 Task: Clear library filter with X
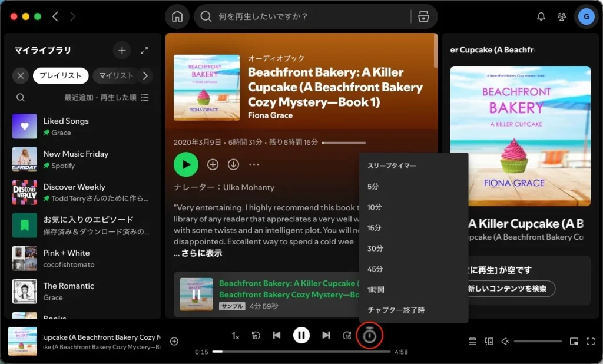click(21, 76)
